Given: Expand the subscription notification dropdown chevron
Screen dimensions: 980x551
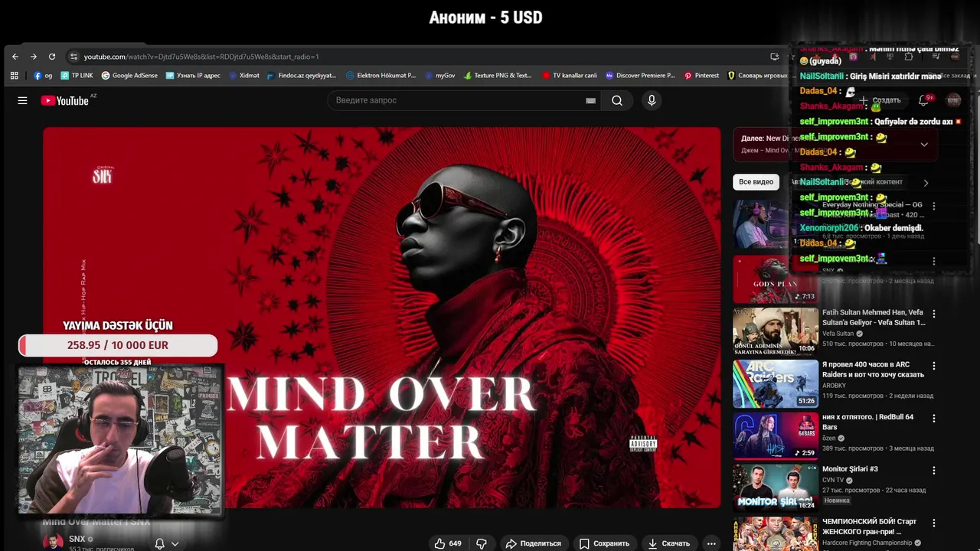Looking at the screenshot, I should 175,543.
